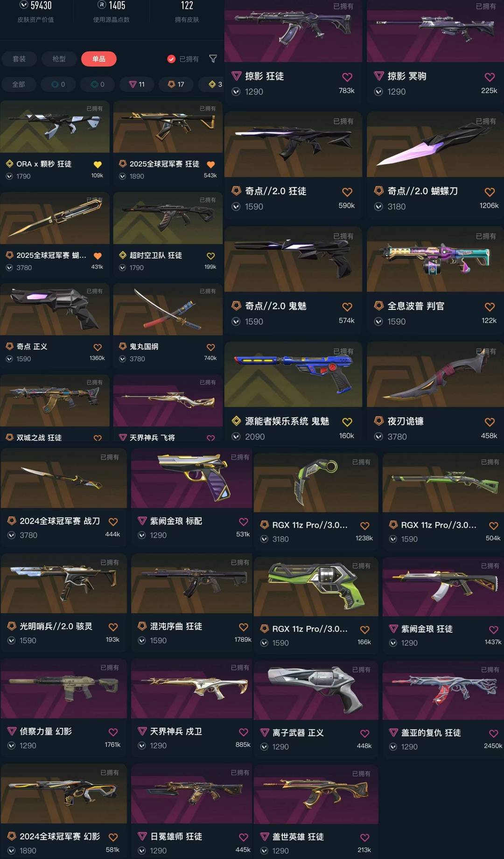
Task: Open the filter funnel icon
Action: coord(213,59)
